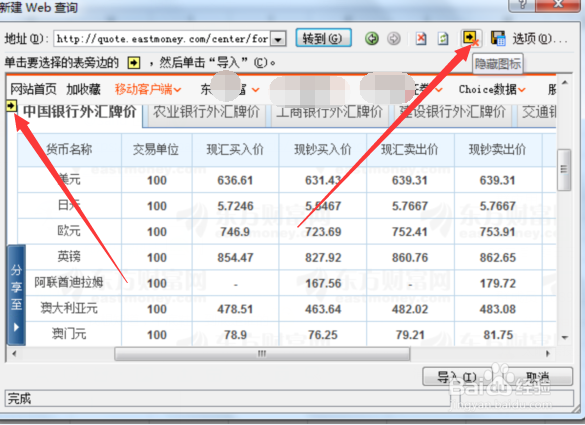Click the 阿联酋迪拉姆 currency row name

(69, 282)
